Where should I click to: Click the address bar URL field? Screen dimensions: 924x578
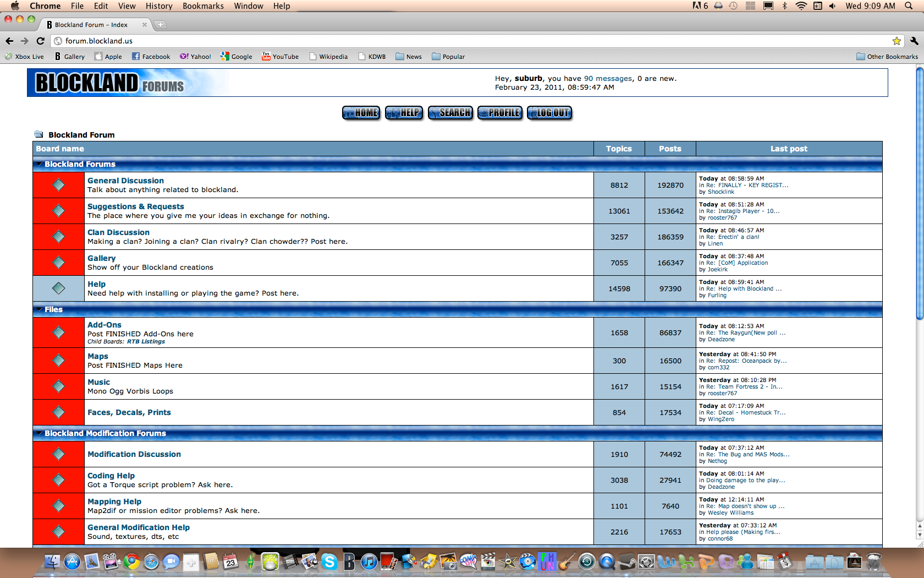point(440,41)
